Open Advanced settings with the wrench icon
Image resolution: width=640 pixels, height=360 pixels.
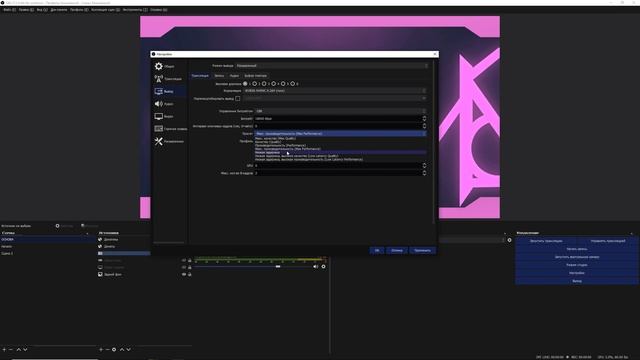(x=159, y=141)
